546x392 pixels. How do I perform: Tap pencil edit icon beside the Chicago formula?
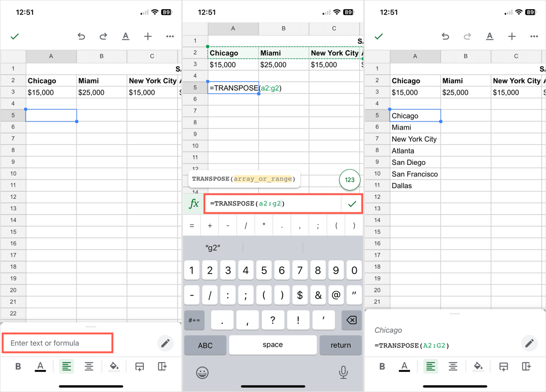[x=529, y=343]
